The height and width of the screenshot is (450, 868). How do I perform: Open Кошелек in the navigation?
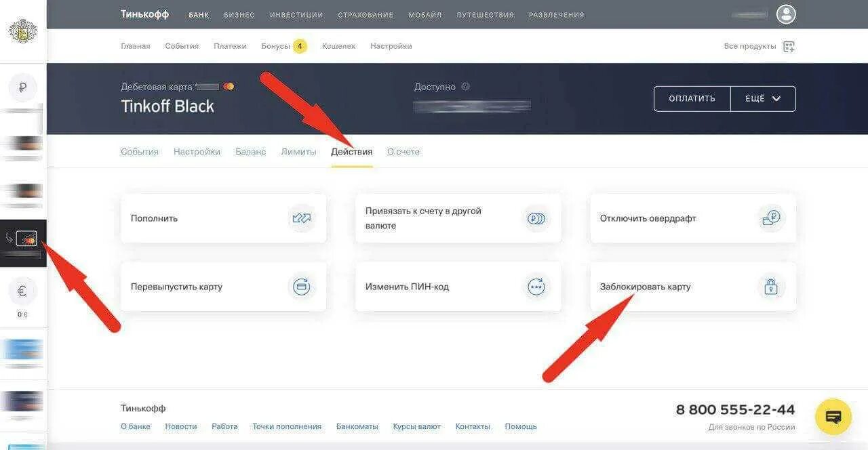(338, 46)
